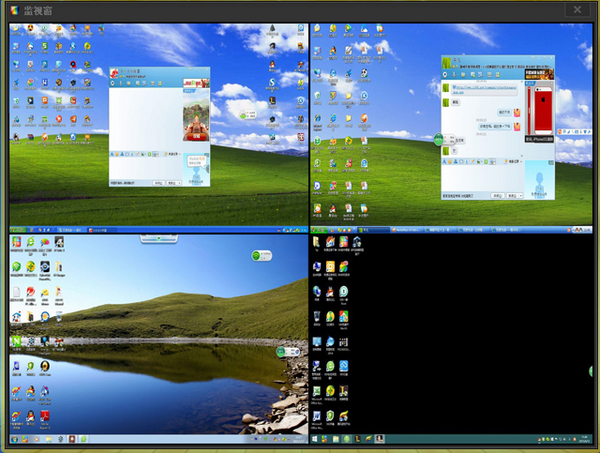Click the 发送 button in top-left QQ chat
The width and height of the screenshot is (600, 453).
click(171, 183)
